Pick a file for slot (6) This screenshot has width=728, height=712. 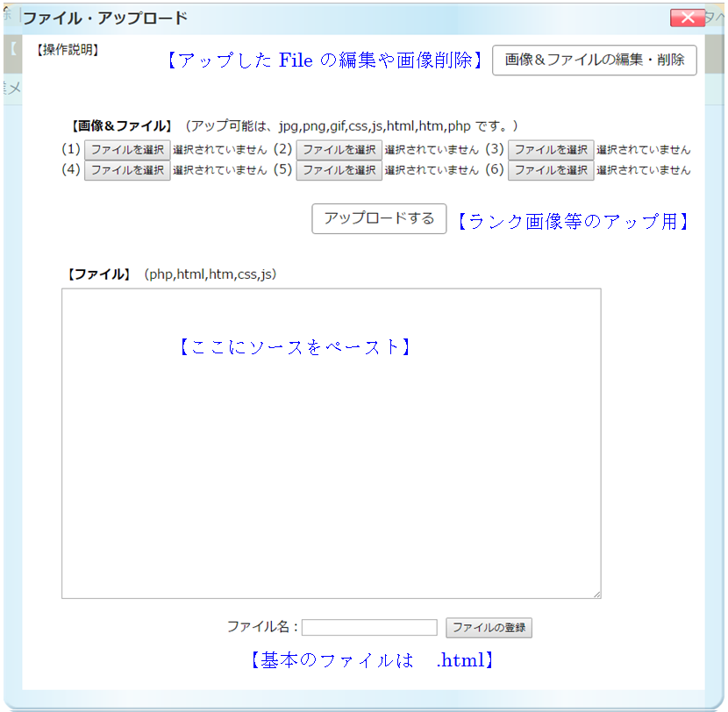(550, 170)
